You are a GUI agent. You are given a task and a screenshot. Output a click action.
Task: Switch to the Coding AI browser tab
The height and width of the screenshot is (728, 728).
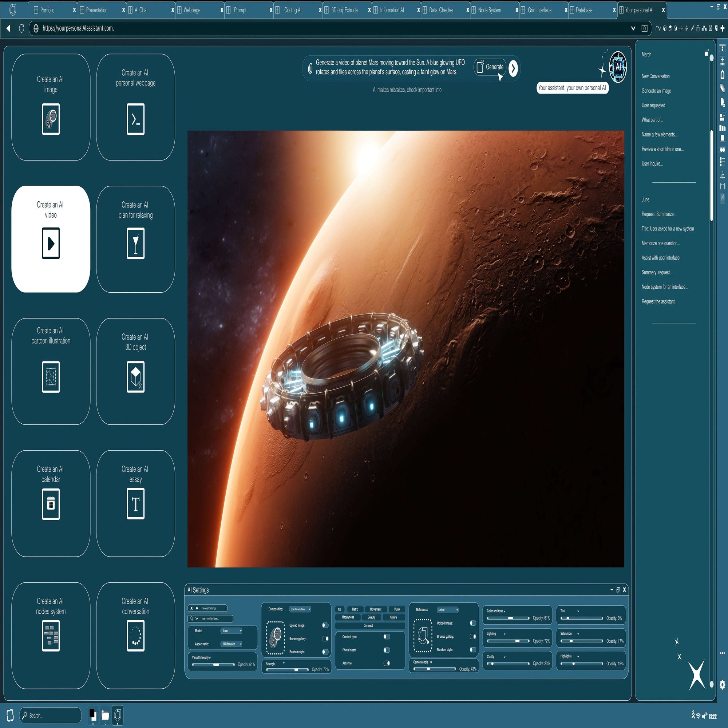[x=292, y=10]
